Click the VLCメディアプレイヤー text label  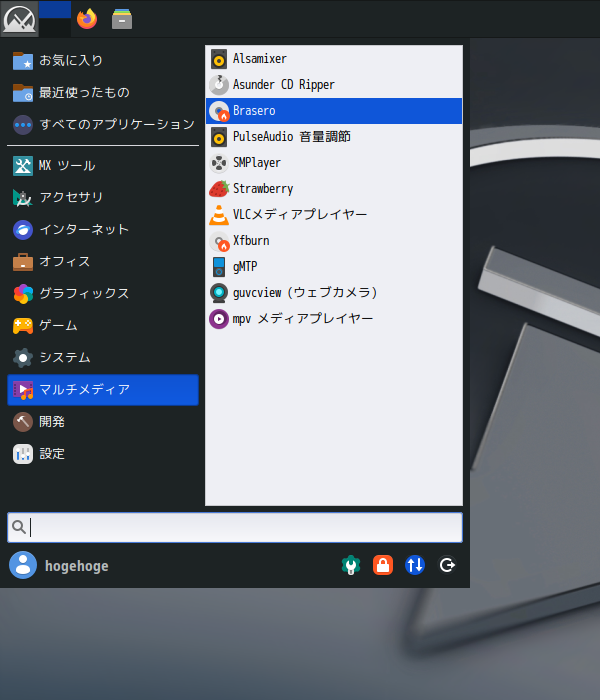pyautogui.click(x=300, y=215)
